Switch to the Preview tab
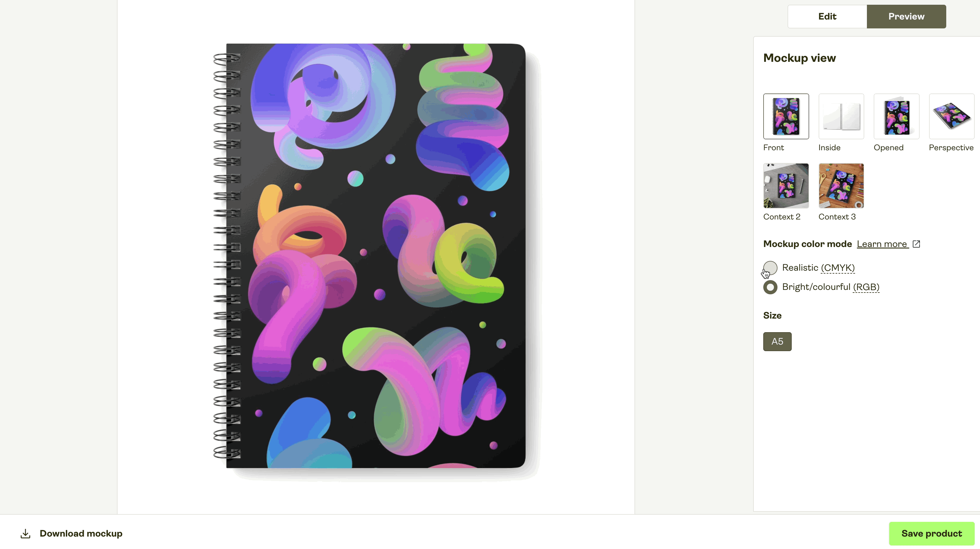This screenshot has width=980, height=549. [x=906, y=16]
